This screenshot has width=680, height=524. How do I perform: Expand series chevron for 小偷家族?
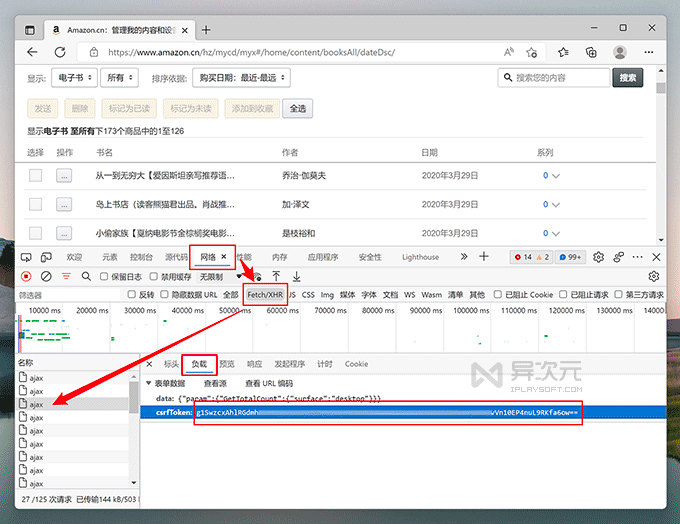[556, 233]
